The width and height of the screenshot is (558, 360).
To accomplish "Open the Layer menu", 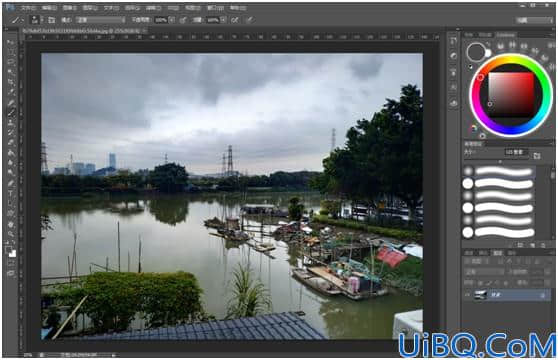I will pyautogui.click(x=90, y=8).
